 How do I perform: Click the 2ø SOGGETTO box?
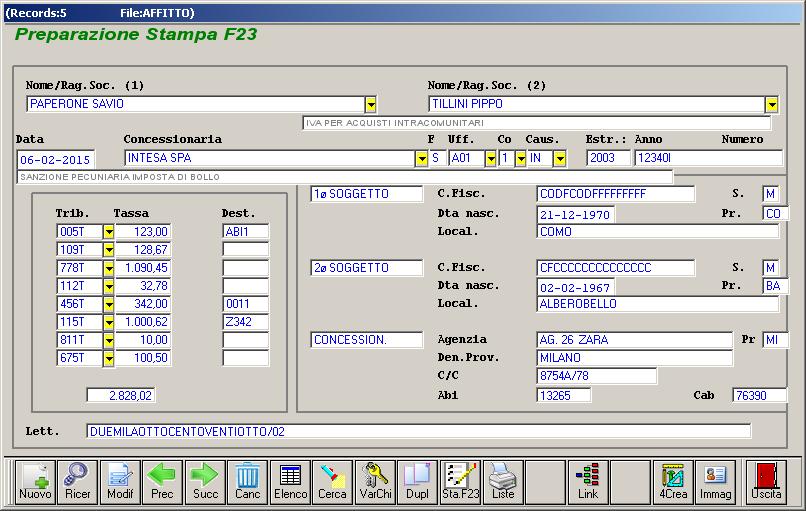367,268
